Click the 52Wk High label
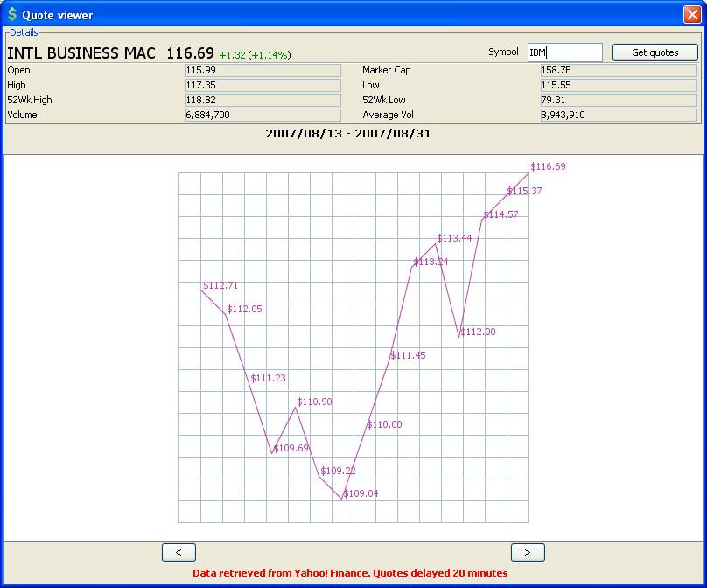The height and width of the screenshot is (588, 707). tap(29, 100)
